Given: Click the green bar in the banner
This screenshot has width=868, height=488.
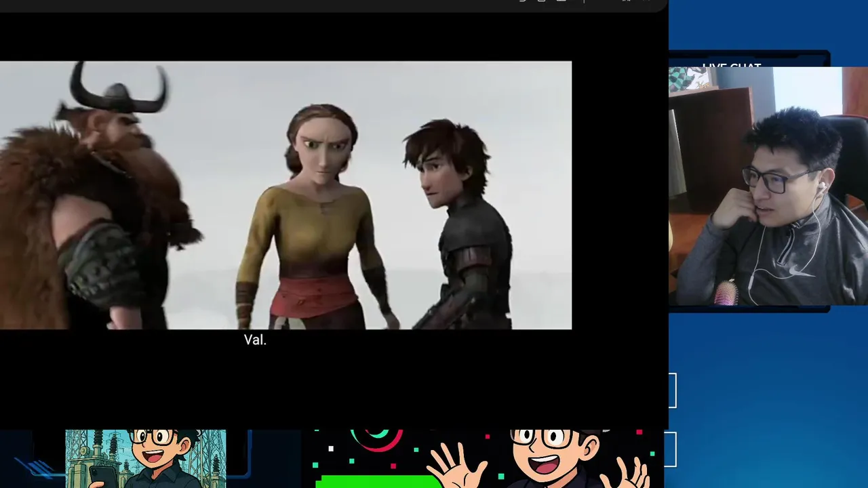Looking at the screenshot, I should pos(378,481).
